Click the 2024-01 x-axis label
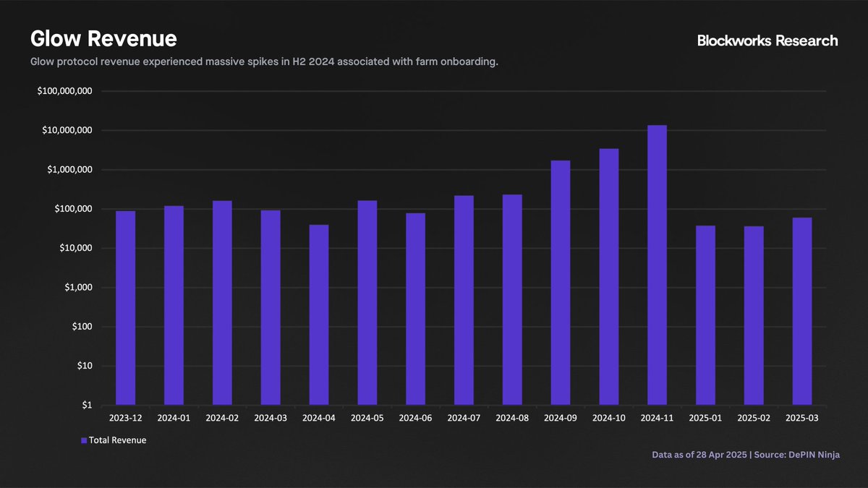The height and width of the screenshot is (488, 868). click(174, 418)
